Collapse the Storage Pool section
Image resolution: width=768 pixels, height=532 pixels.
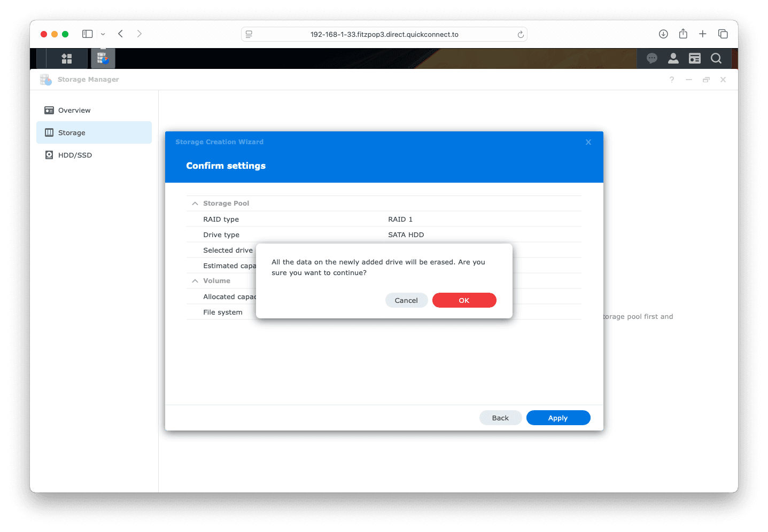(195, 204)
